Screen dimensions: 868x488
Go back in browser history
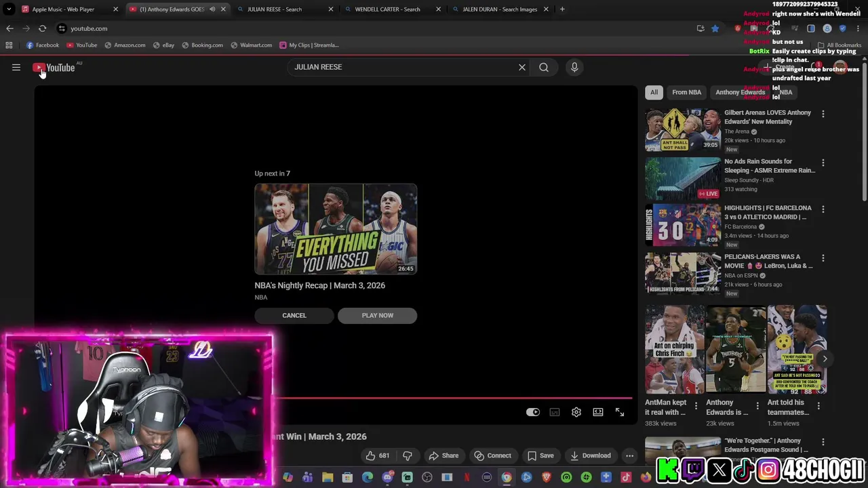pyautogui.click(x=9, y=28)
